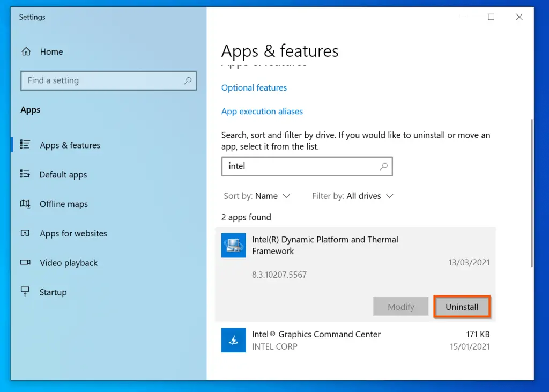549x392 pixels.
Task: Click the Find a setting search field
Action: (102, 80)
